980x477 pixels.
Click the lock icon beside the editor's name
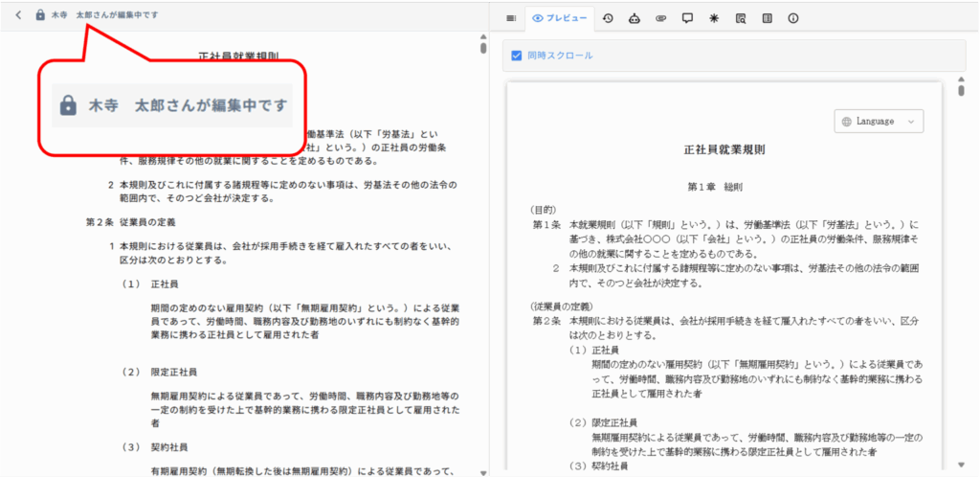(x=39, y=15)
